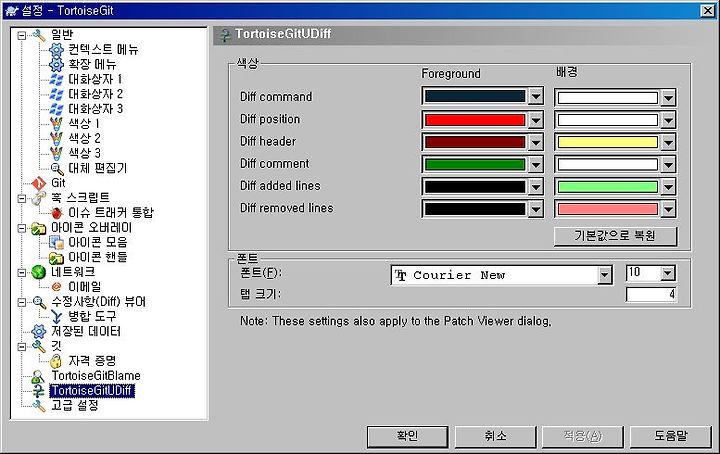This screenshot has width=720, height=454.
Task: Click the at-sign icon beside 이메일
Action: (x=56, y=287)
